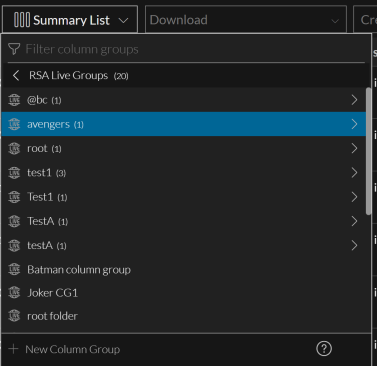Image resolution: width=377 pixels, height=366 pixels.
Task: Select the Batman column group
Action: [184, 269]
